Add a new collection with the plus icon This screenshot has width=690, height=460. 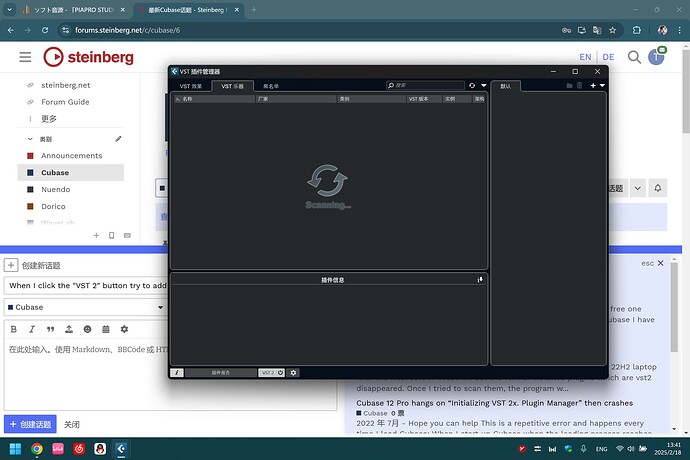[x=593, y=85]
